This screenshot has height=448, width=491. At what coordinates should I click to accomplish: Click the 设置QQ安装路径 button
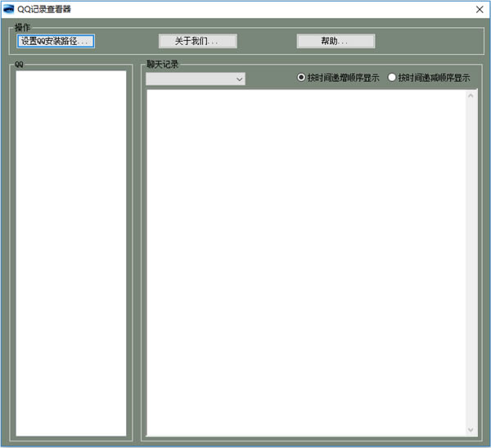56,41
